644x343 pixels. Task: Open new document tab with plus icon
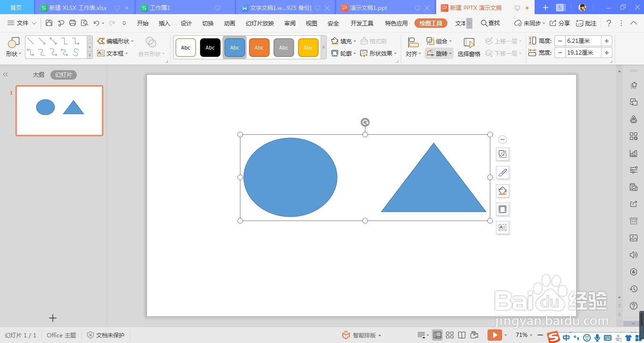[545, 8]
